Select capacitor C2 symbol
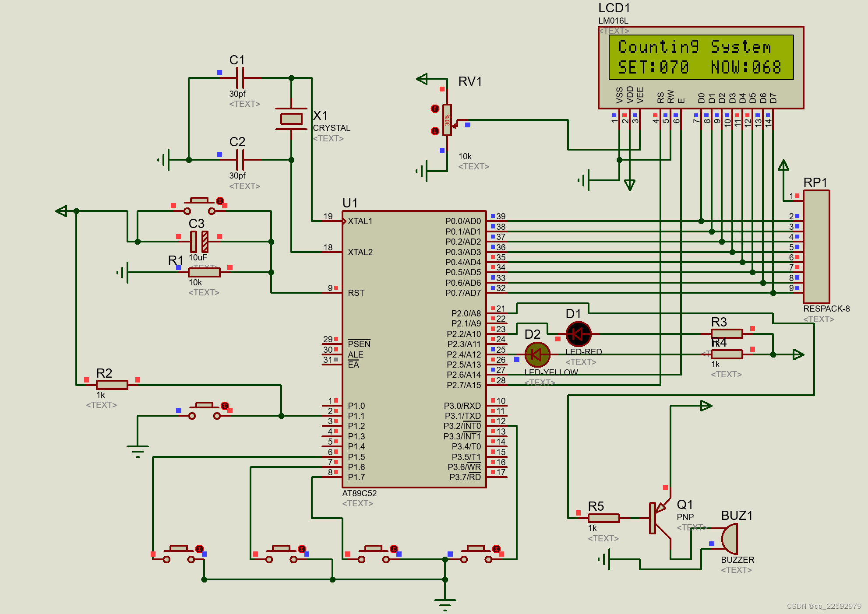 pos(240,160)
